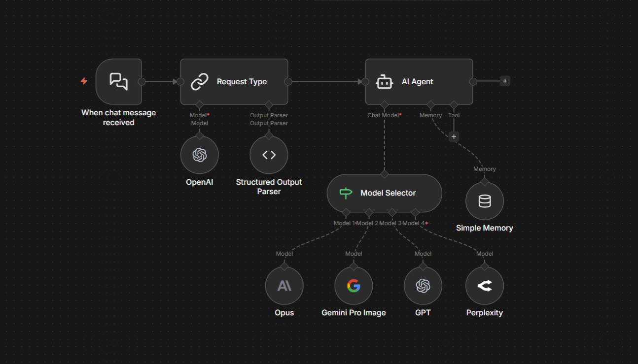638x364 pixels.
Task: Open the Structured Output Parser node
Action: coord(269,155)
